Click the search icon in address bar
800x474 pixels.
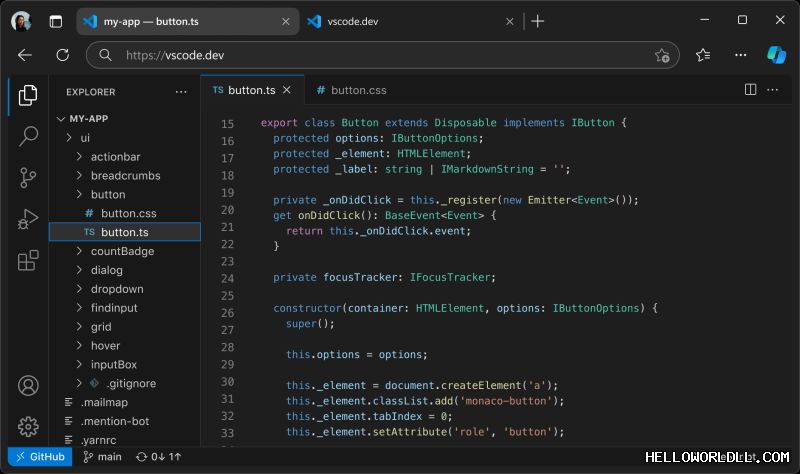[106, 55]
